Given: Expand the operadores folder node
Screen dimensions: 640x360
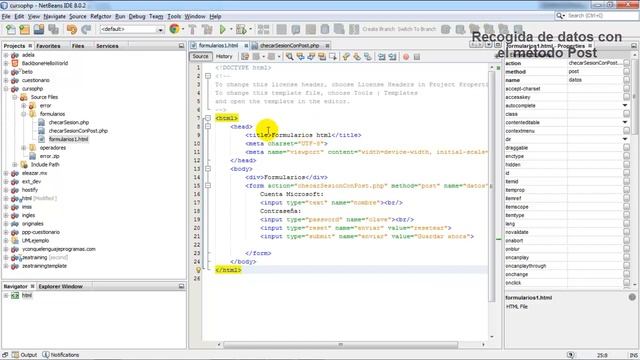Looking at the screenshot, I should (x=24, y=148).
